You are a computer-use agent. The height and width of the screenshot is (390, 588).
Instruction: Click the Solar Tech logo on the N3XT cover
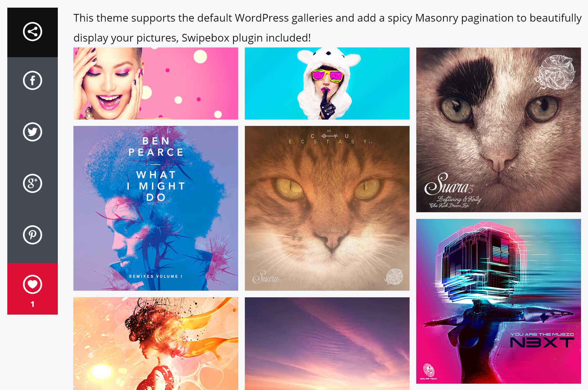tap(429, 372)
